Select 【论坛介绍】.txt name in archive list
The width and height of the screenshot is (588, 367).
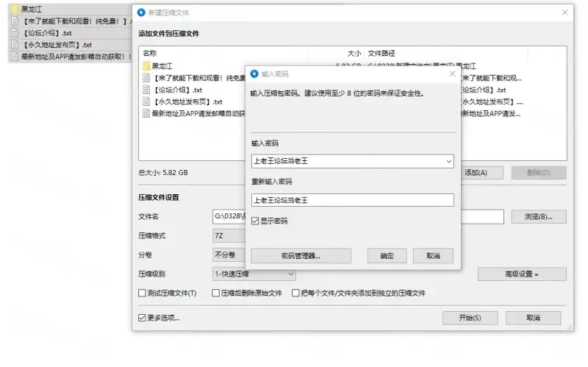[x=177, y=90]
